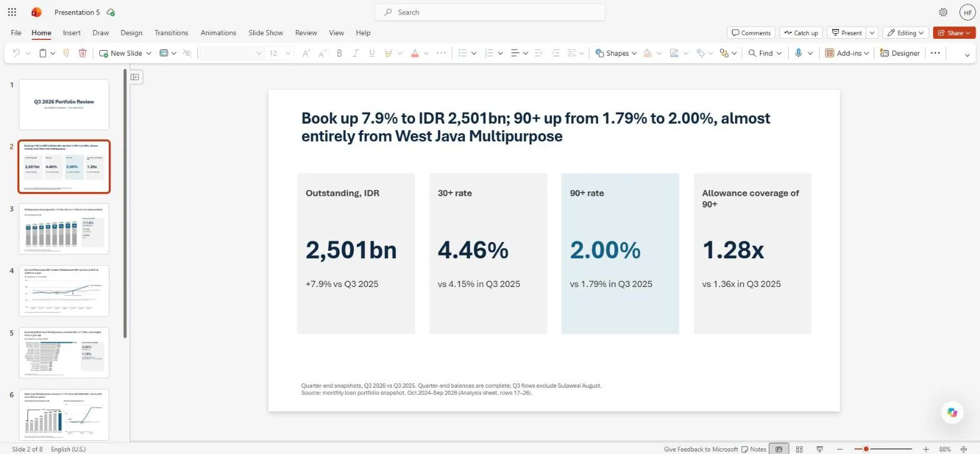Open the font size dropdown

point(288,53)
